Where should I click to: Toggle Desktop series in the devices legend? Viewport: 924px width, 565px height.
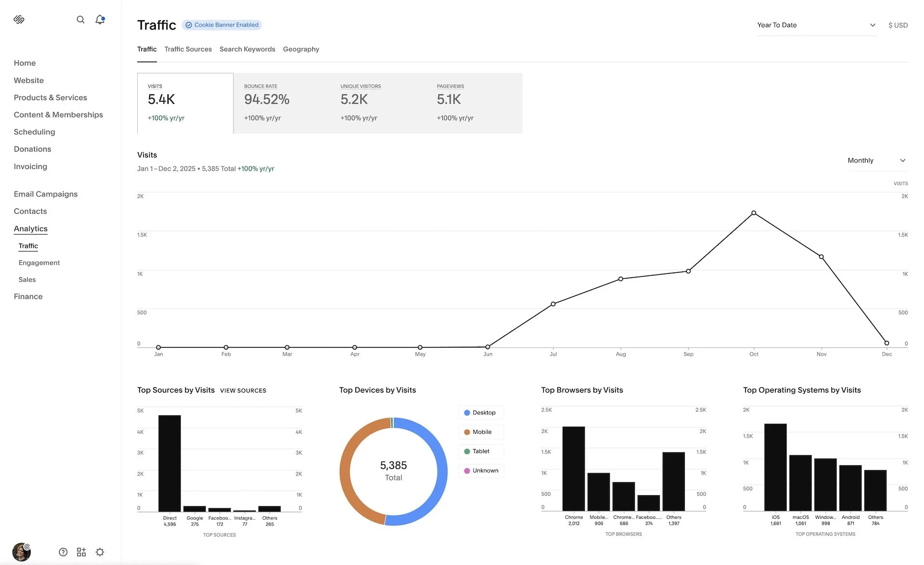coord(480,412)
